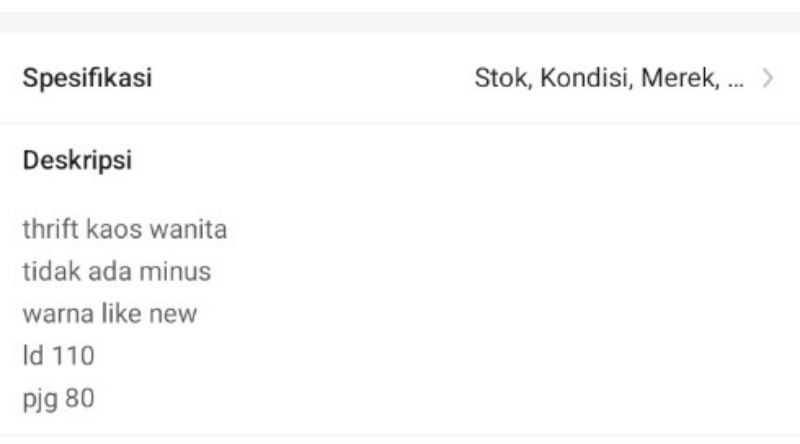Viewport: 800px width, 444px height.
Task: Tap the word Stok in the summary
Action: [503, 78]
